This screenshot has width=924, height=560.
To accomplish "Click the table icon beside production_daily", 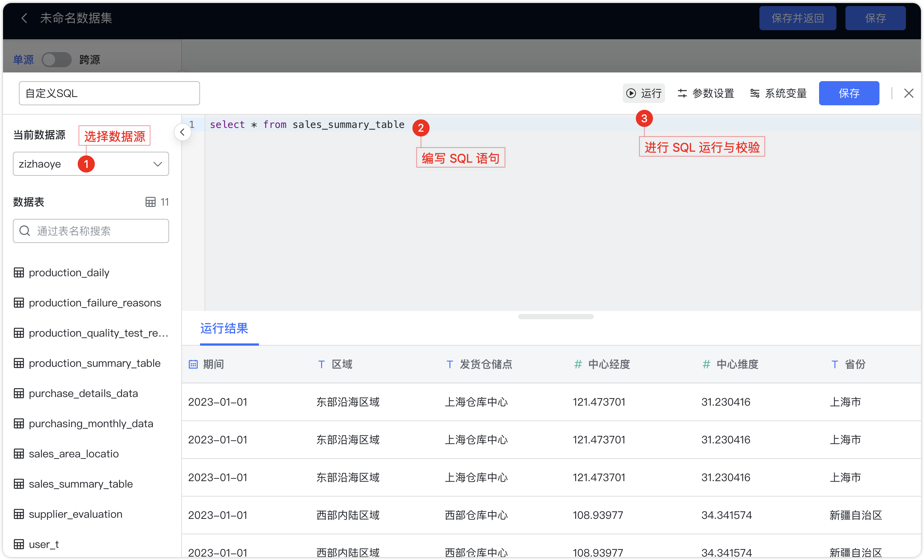I will (x=19, y=272).
